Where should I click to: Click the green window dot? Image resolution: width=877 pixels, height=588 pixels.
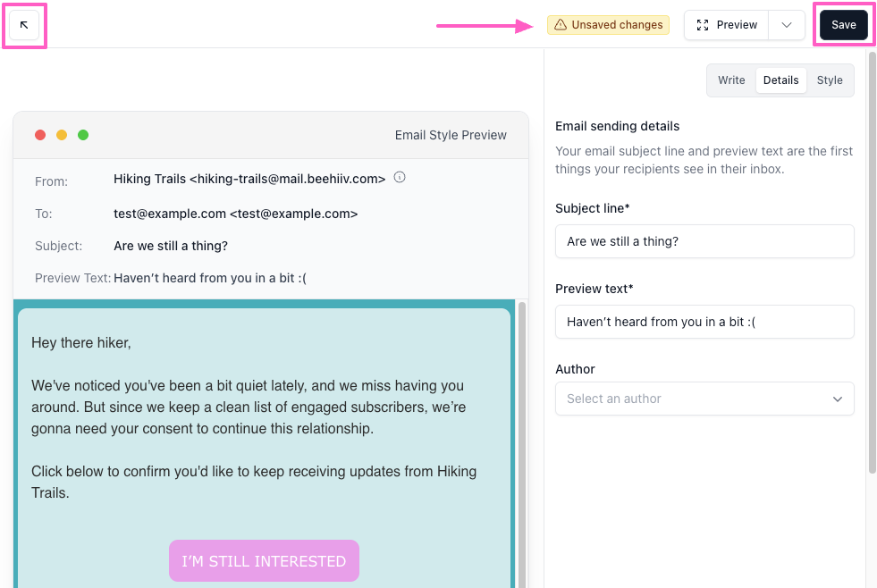click(x=83, y=135)
